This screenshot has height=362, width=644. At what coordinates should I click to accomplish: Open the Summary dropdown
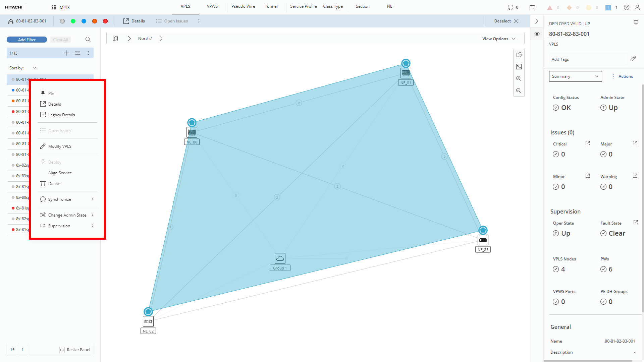pos(575,76)
